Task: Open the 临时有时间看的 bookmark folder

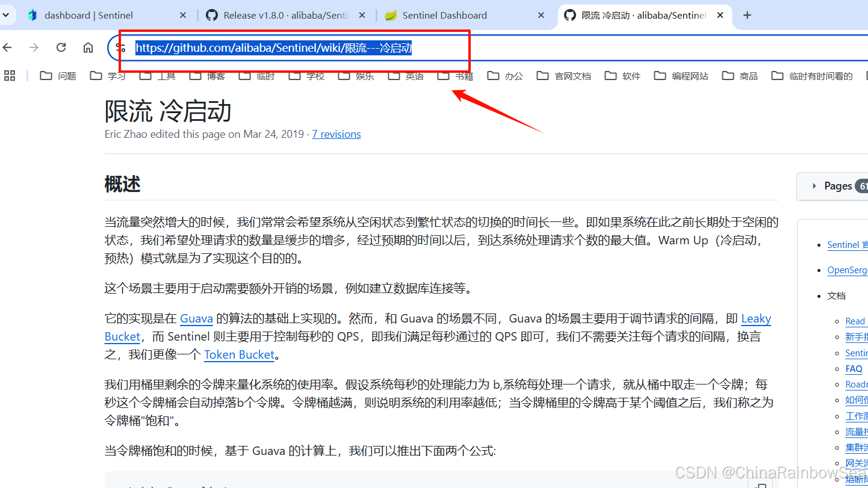Action: 813,76
